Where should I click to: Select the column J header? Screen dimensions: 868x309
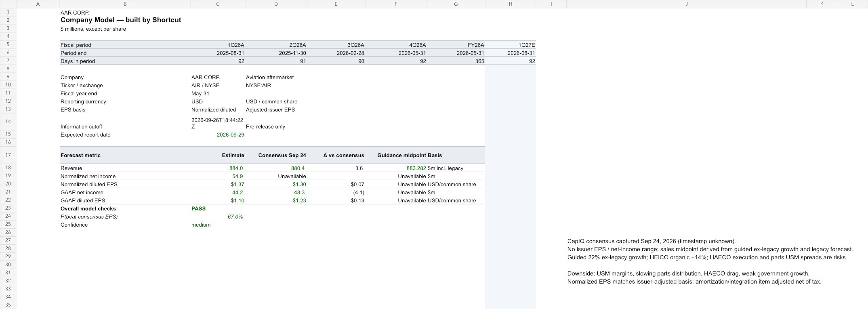coord(686,4)
